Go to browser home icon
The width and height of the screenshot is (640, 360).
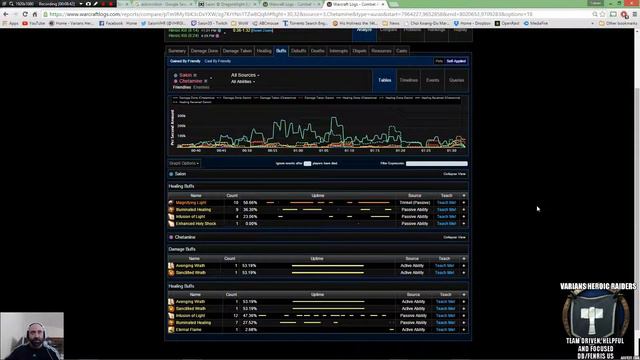tap(35, 14)
